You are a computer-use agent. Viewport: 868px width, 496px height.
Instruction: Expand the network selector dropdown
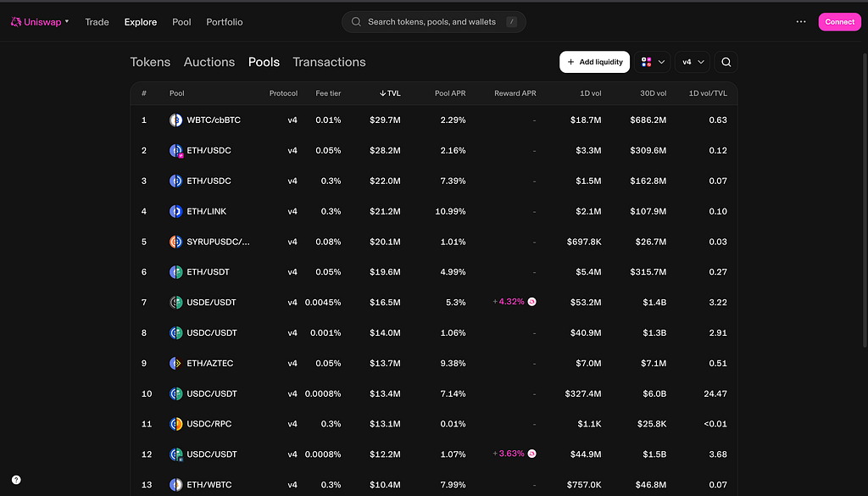(653, 62)
